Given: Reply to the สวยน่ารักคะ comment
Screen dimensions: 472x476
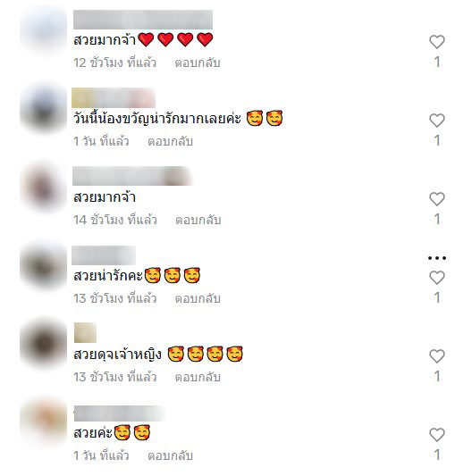Looking at the screenshot, I should pos(198,298).
